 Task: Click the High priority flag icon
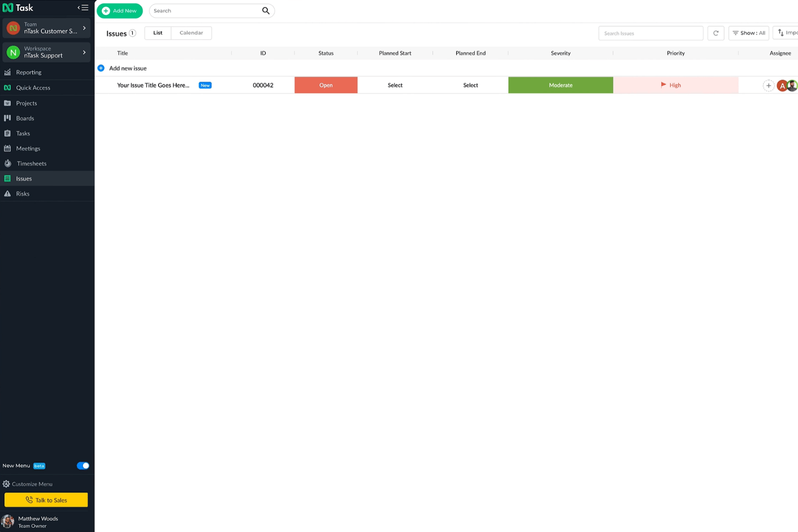click(663, 85)
